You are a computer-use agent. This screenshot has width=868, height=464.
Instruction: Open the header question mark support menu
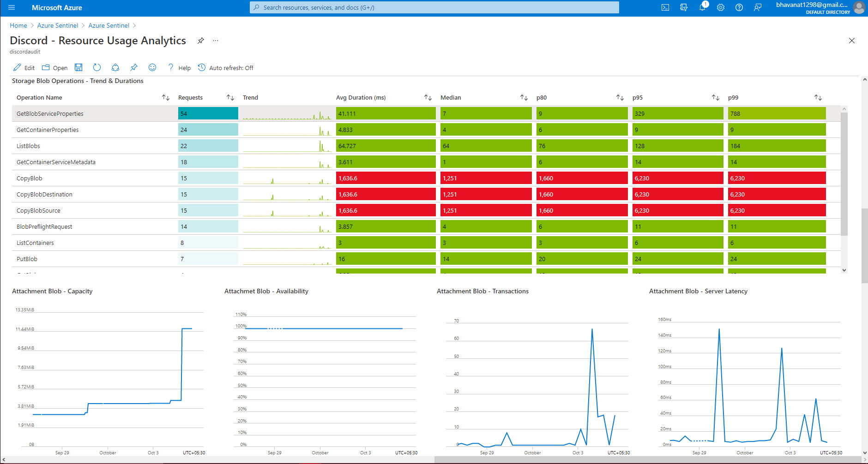point(739,8)
